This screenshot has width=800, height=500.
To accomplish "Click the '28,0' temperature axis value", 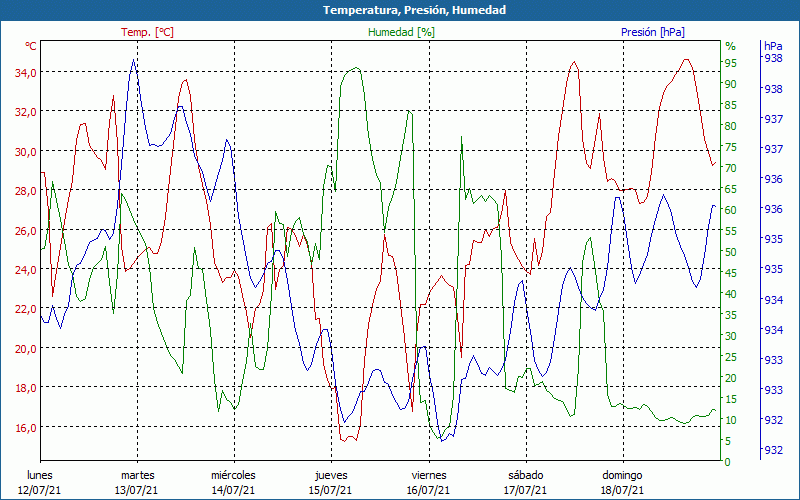I will click(26, 191).
